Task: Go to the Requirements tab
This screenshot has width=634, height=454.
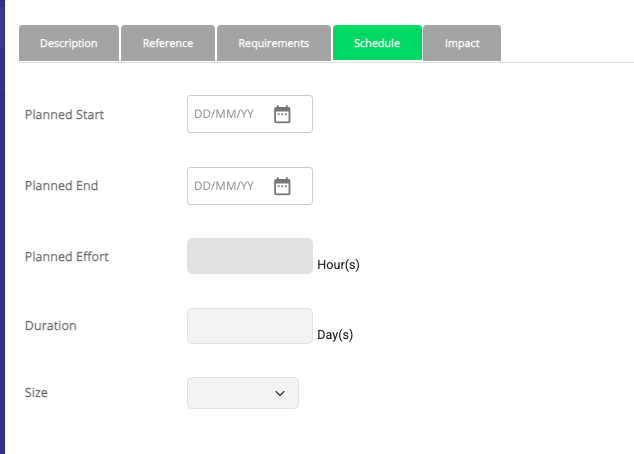Action: click(274, 44)
